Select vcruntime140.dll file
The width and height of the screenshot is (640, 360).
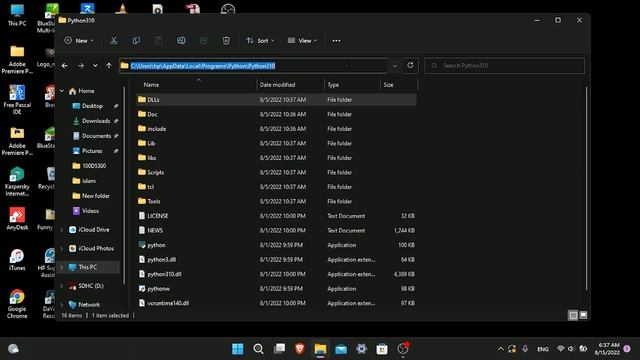tap(276, 303)
